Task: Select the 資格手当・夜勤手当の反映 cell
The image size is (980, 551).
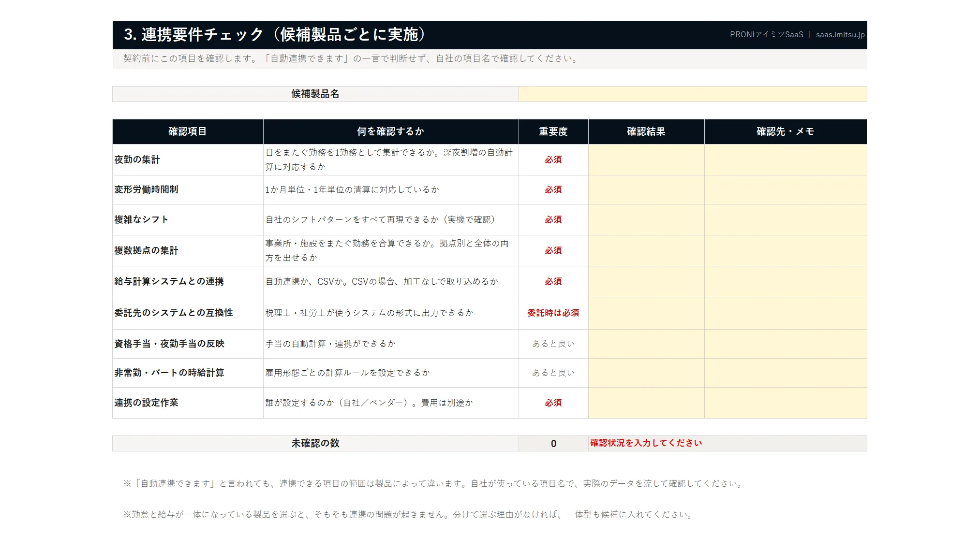Action: tap(188, 344)
